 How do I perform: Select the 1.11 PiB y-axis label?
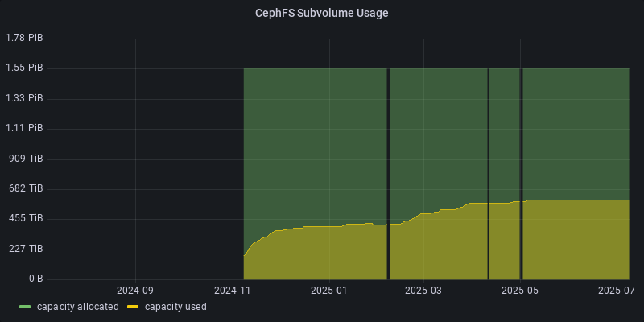[x=24, y=129]
